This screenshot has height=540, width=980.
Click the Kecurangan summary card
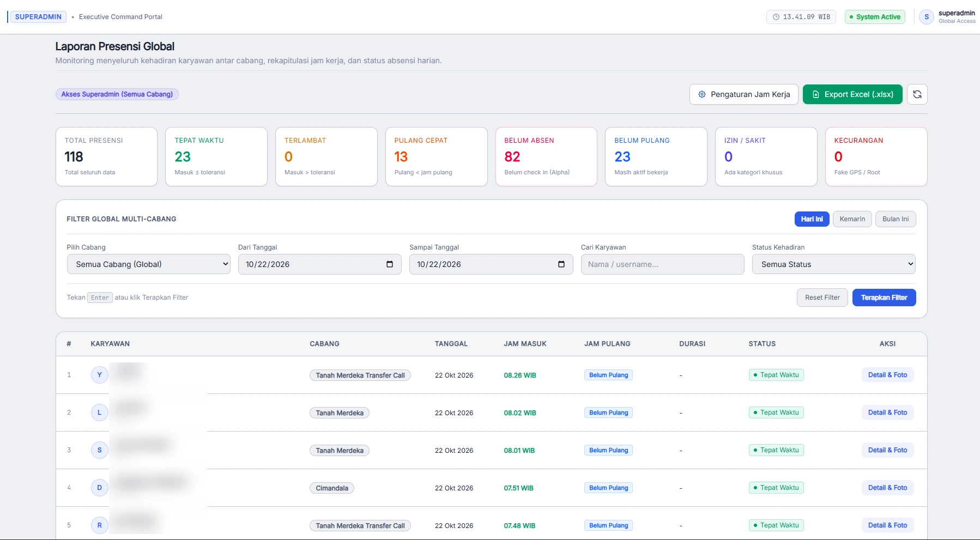coord(876,157)
